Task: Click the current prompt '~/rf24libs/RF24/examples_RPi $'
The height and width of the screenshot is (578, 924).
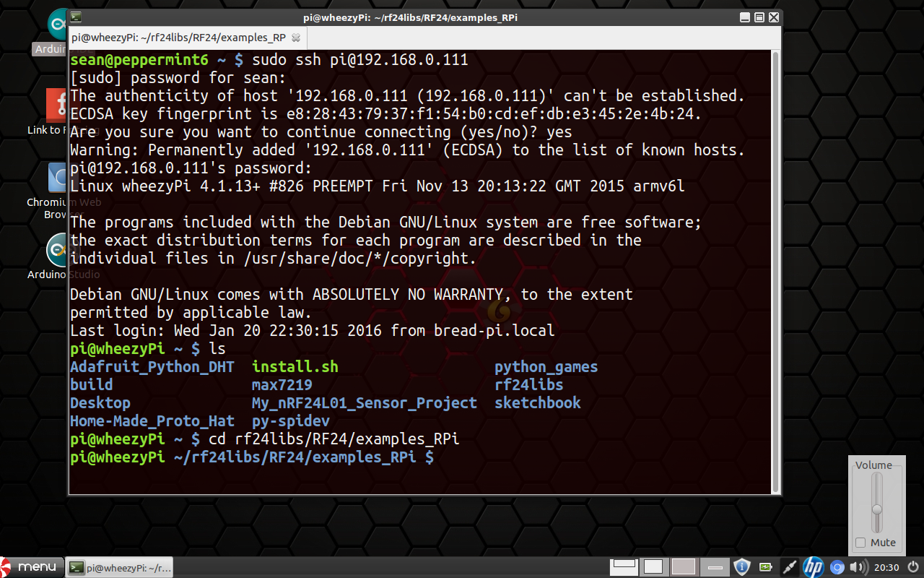Action: (304, 457)
